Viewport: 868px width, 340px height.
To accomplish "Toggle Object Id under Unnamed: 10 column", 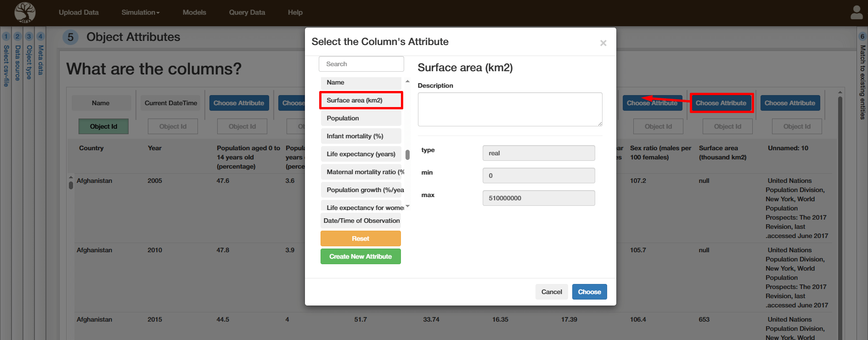I will point(796,126).
